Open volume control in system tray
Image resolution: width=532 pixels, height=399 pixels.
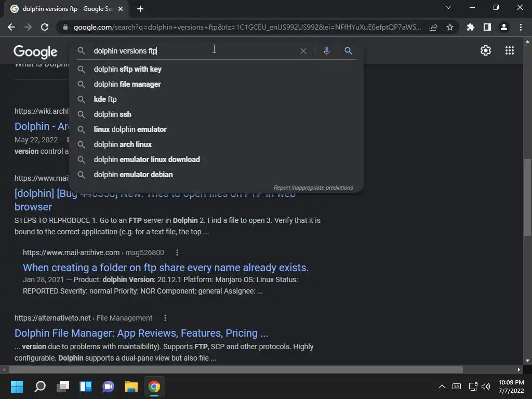point(486,387)
